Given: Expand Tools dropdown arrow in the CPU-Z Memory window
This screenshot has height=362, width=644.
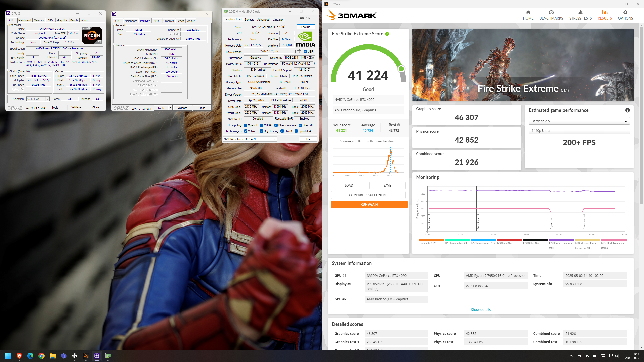Looking at the screenshot, I should point(170,108).
